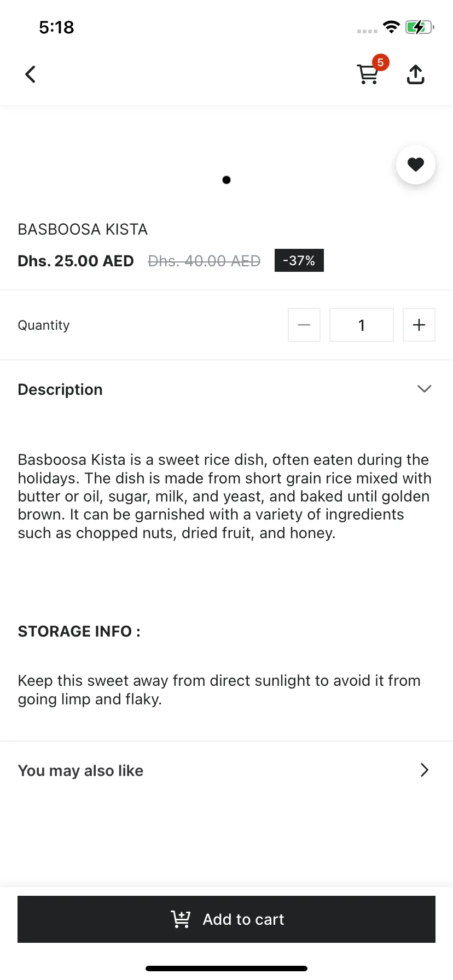Open the shopping cart
Screen dimensions: 453x980
coord(367,75)
